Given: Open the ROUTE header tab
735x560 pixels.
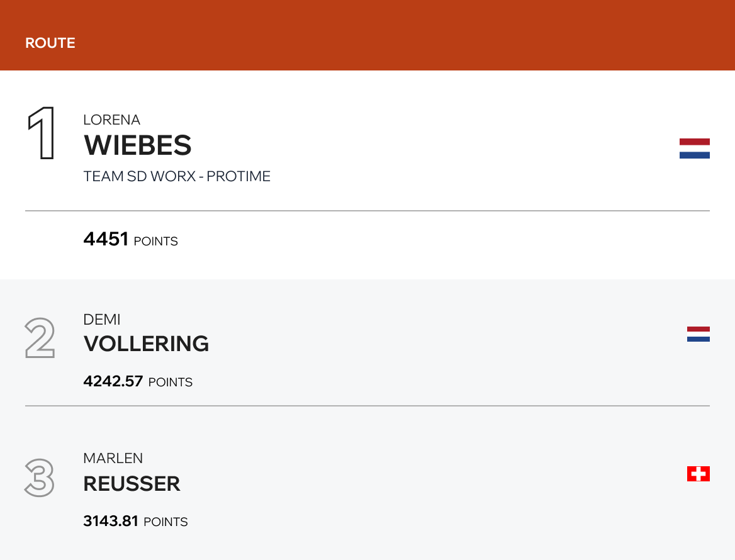Looking at the screenshot, I should click(x=50, y=43).
